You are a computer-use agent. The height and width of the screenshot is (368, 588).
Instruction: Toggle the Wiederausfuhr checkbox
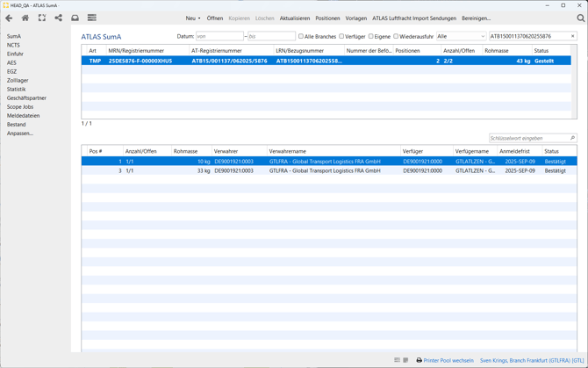click(396, 36)
